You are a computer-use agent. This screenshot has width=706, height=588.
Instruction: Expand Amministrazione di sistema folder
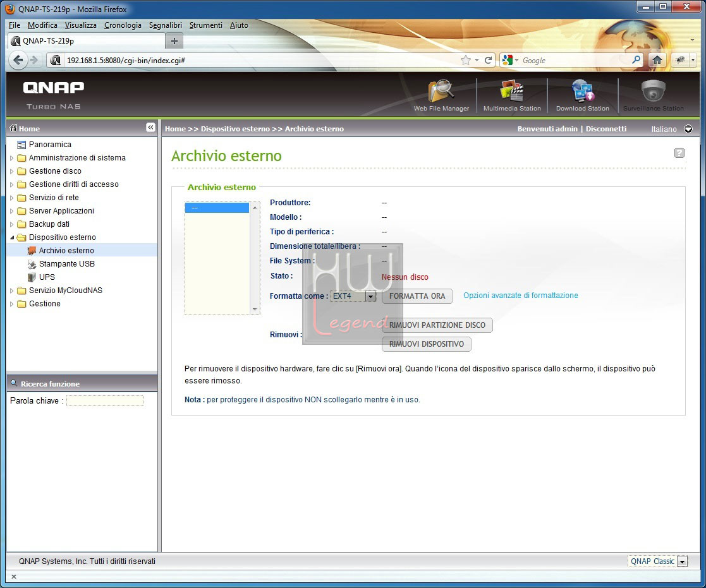12,158
